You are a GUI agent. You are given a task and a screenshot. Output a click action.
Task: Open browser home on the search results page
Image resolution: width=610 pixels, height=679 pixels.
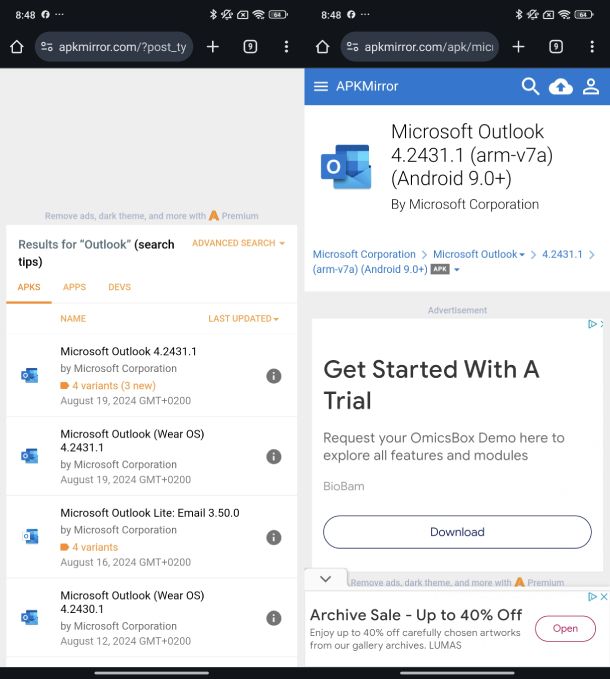(x=16, y=47)
